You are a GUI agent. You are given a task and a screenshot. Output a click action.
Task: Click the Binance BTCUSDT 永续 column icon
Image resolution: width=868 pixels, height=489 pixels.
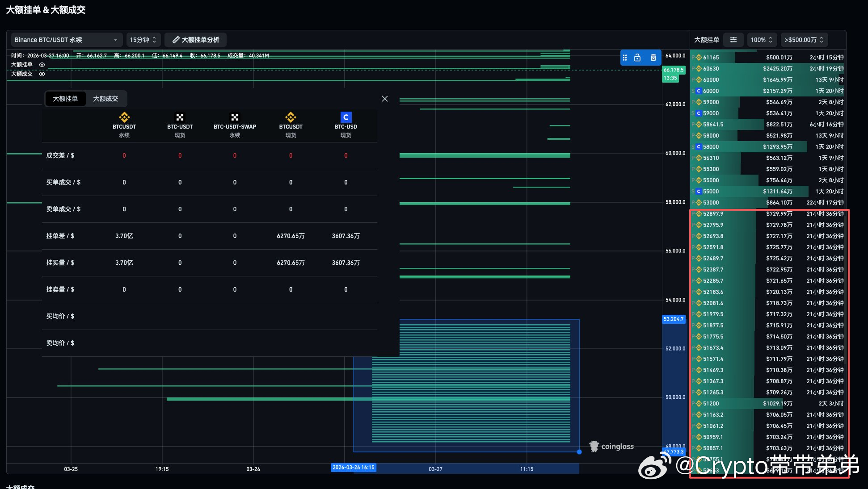click(x=124, y=117)
